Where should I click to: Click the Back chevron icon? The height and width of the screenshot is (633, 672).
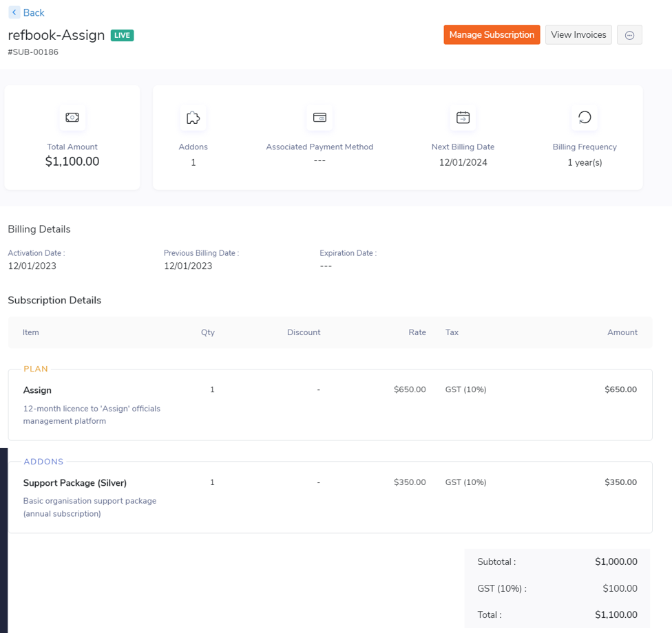point(14,12)
